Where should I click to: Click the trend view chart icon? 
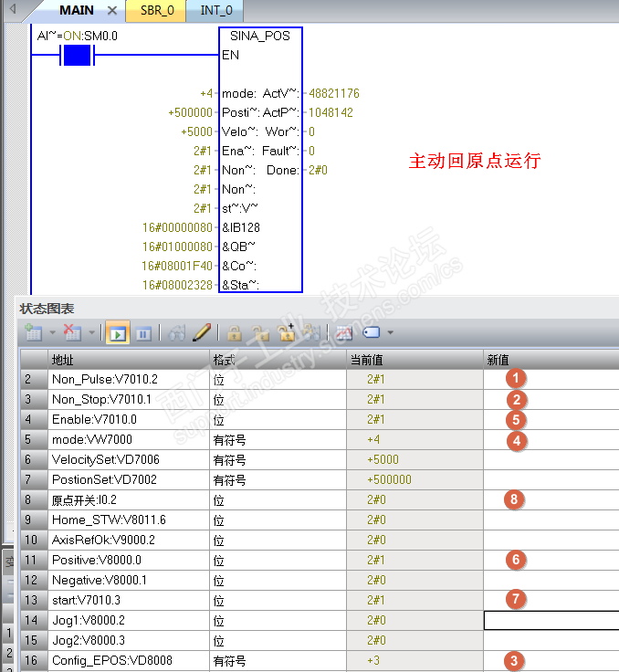344,333
